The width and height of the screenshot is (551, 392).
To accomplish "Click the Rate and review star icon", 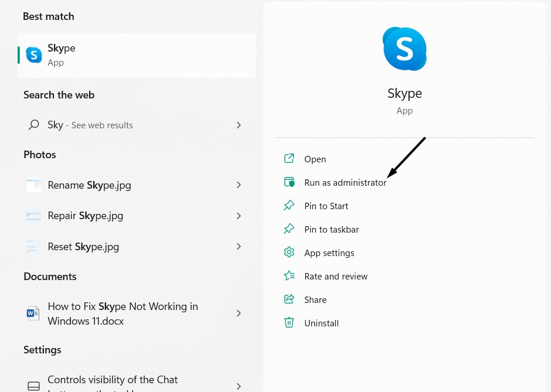I will (289, 276).
